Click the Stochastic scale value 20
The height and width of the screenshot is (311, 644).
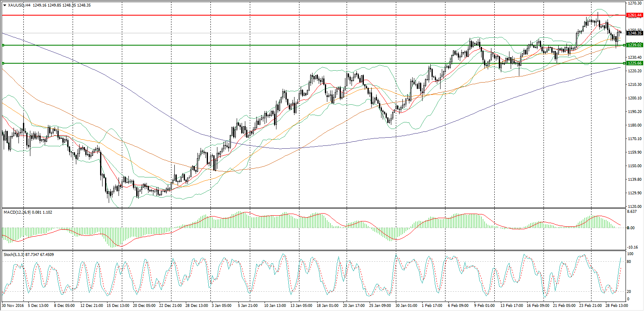(630, 292)
